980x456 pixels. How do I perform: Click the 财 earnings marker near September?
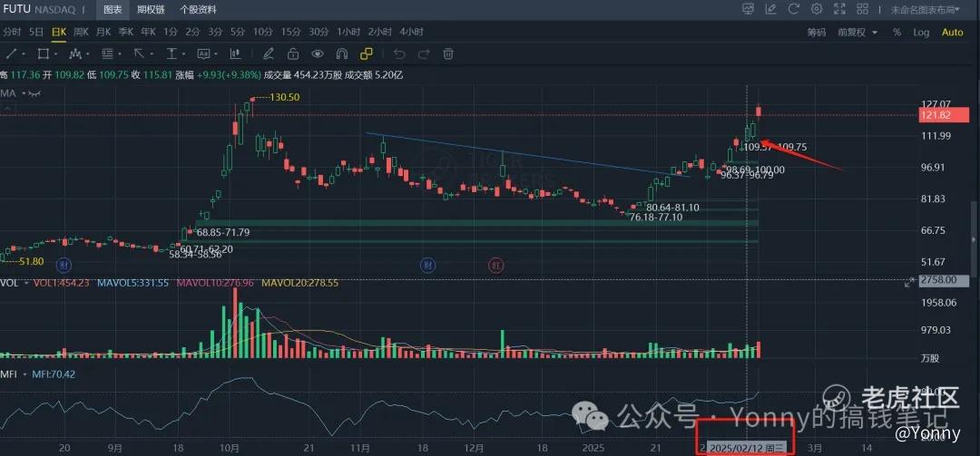coord(64,266)
